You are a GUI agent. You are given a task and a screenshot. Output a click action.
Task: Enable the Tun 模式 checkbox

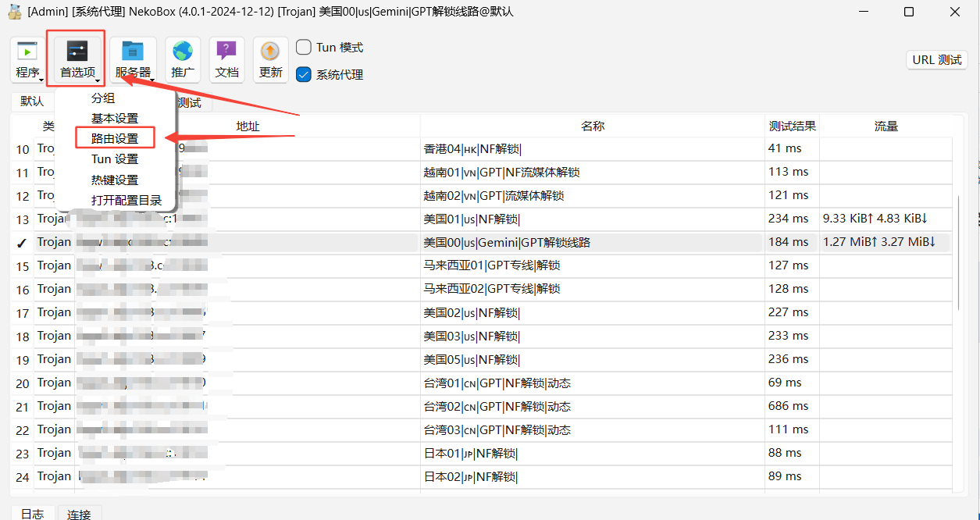(x=305, y=48)
